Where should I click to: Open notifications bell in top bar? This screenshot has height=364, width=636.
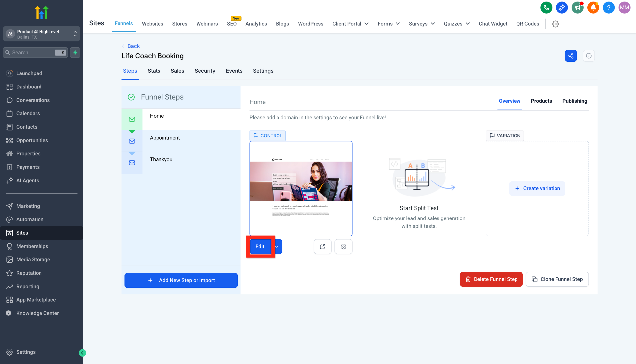(x=593, y=7)
